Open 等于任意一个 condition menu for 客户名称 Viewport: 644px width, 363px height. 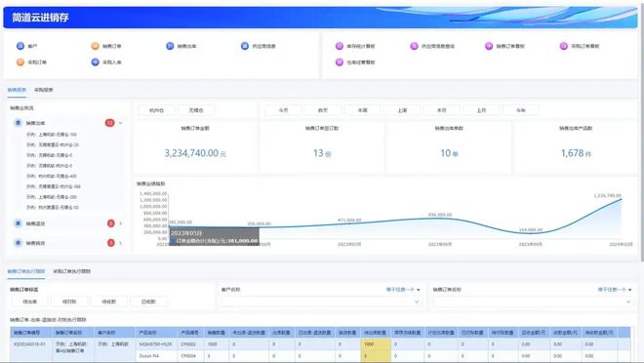click(x=403, y=290)
